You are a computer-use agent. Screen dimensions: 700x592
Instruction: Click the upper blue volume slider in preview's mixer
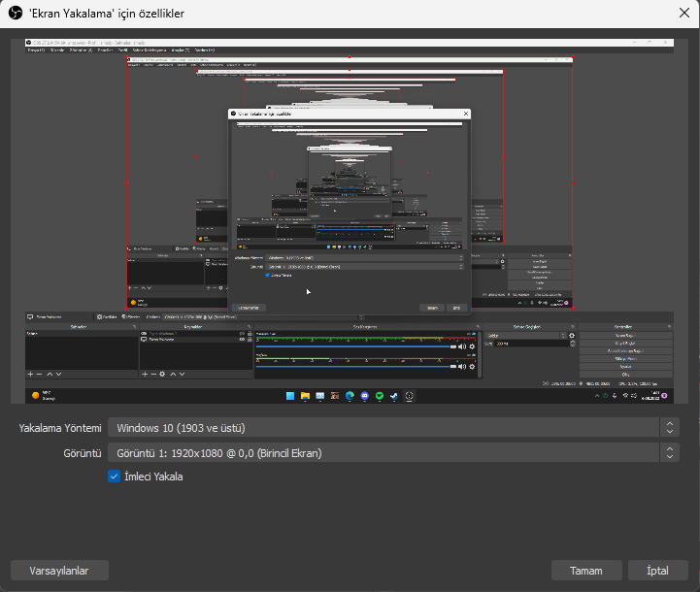pos(355,346)
